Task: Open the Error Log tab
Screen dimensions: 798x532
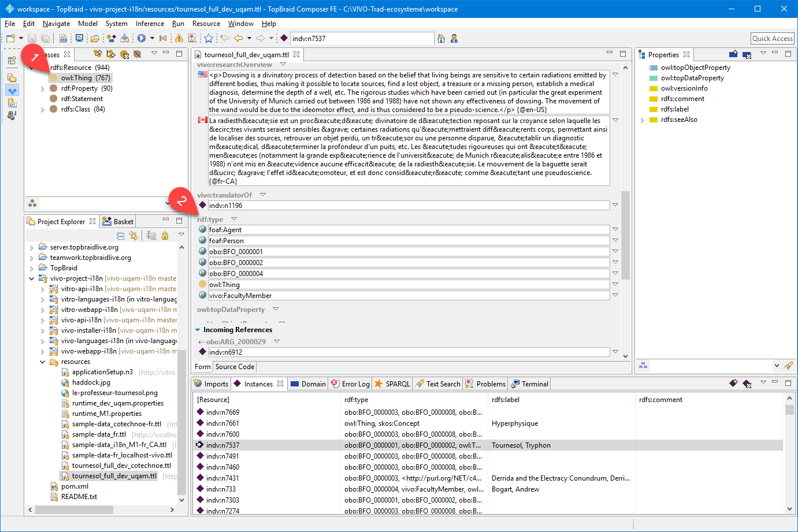Action: [x=350, y=384]
